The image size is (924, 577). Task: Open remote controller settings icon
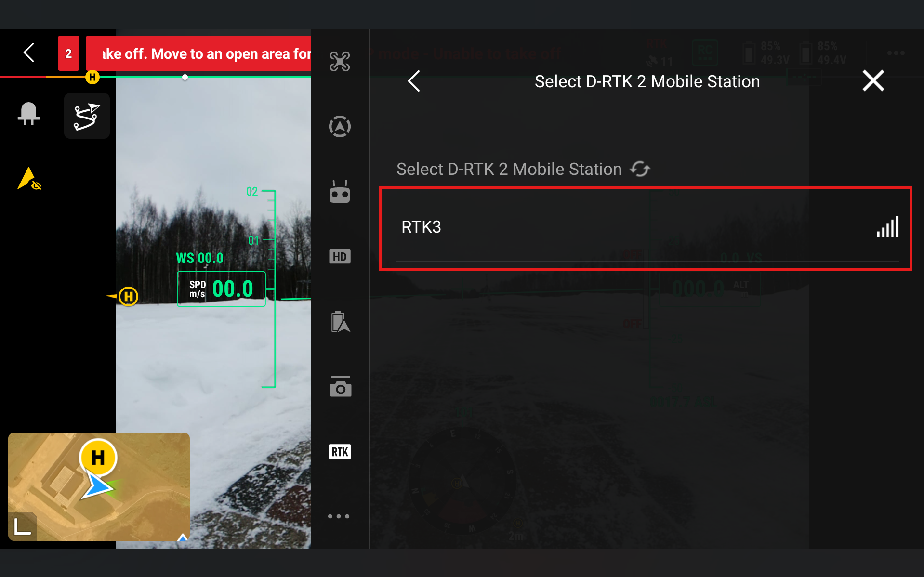(340, 192)
